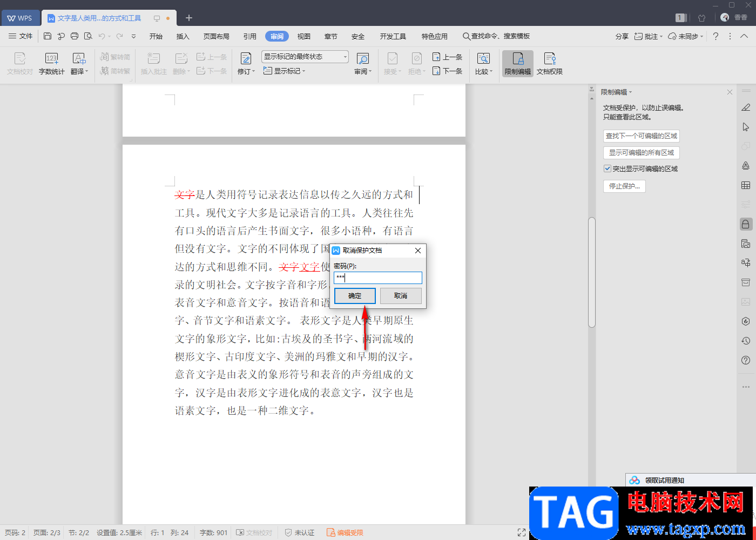Click Show all editable regions button
This screenshot has width=756, height=540.
(642, 152)
